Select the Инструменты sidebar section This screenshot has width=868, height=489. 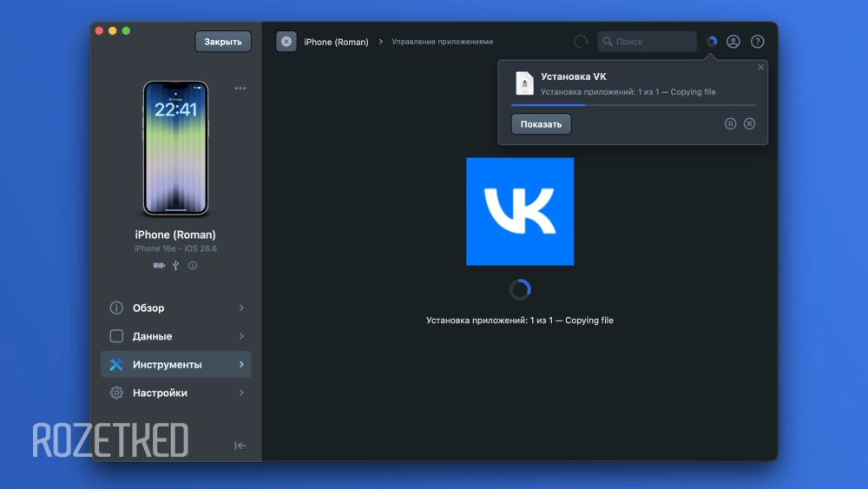[175, 365]
